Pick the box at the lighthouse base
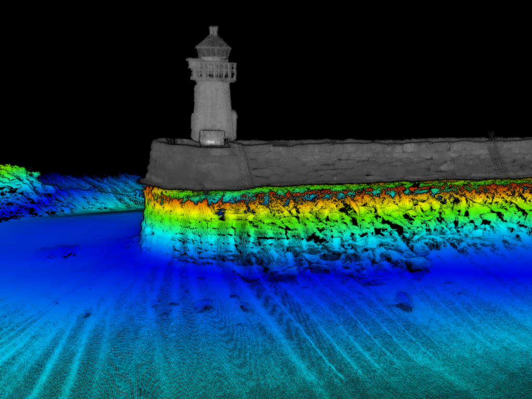 [212, 138]
